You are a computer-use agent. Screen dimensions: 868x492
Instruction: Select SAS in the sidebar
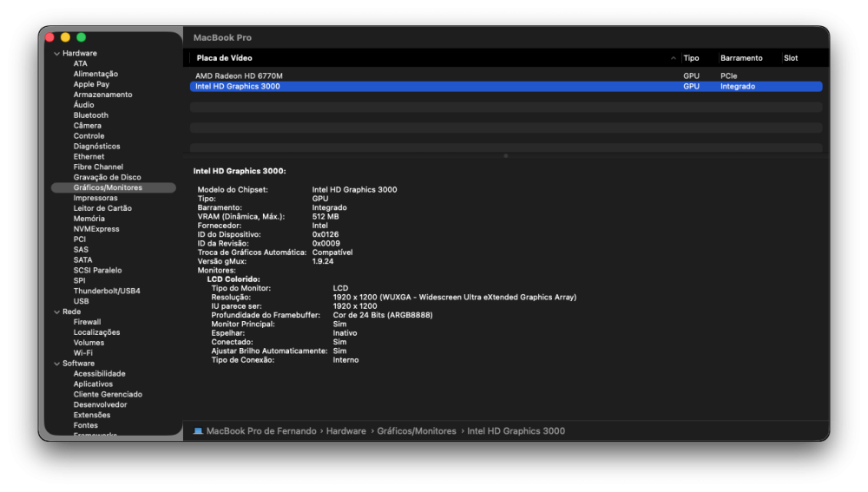[80, 250]
